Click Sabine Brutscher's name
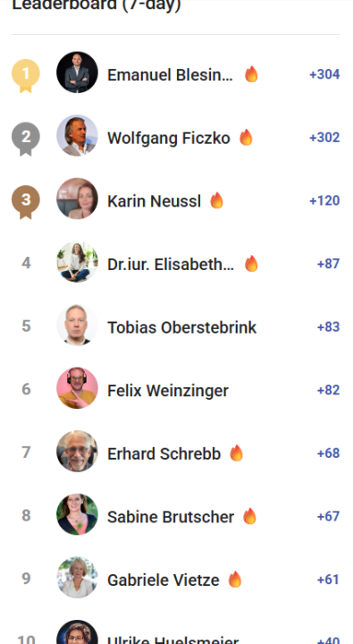Screen dimensions: 353x644 [x=171, y=517]
